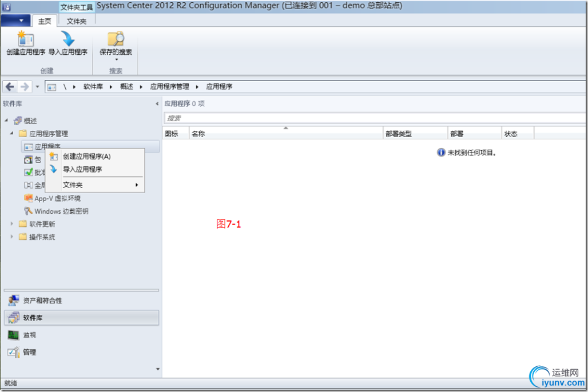Click the 创建应用程序 ribbon icon
This screenshot has height=392, width=588.
pyautogui.click(x=26, y=39)
